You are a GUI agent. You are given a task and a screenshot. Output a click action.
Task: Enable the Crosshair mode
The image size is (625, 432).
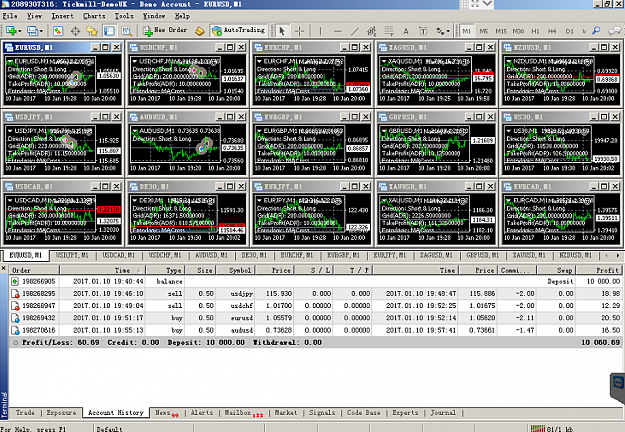click(x=299, y=31)
